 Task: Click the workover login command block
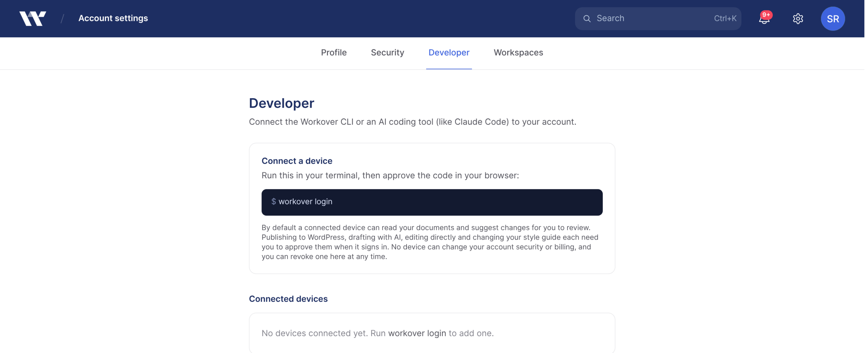(432, 202)
